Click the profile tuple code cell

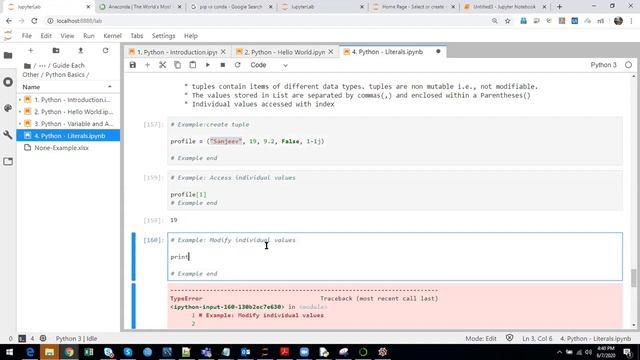pyautogui.click(x=395, y=141)
